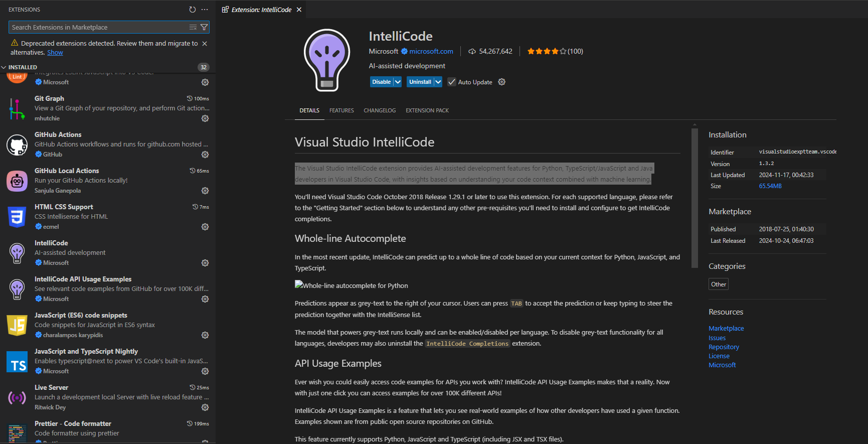This screenshot has width=868, height=444.
Task: Open manage gear for IntelliCode in list
Action: tap(205, 263)
